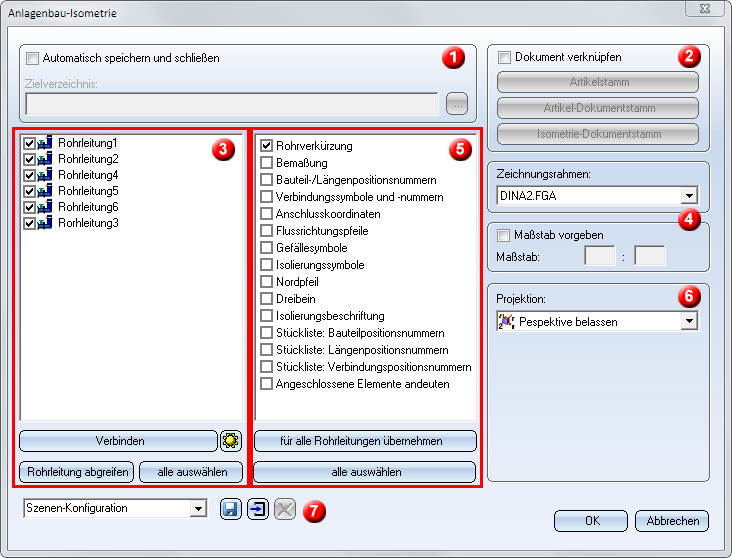Screen dimensions: 732x558
Task: Click the pipe icon next to Rohrleitung1
Action: (45, 143)
